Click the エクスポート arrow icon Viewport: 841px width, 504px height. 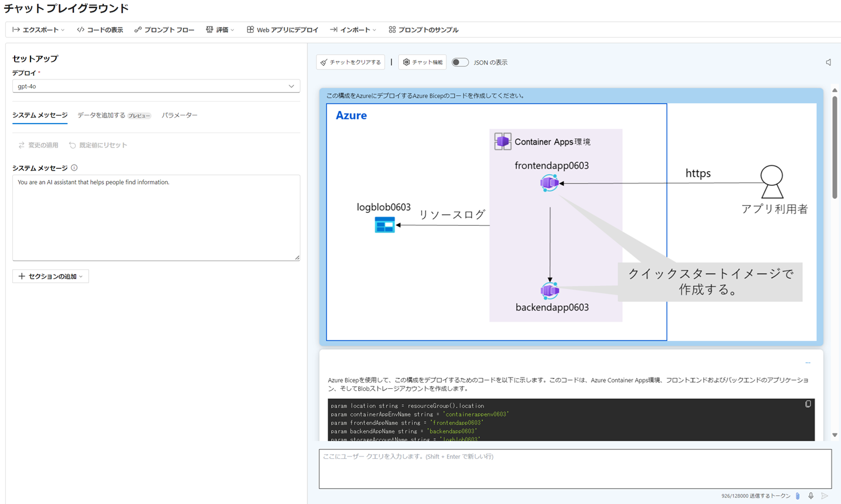[16, 29]
